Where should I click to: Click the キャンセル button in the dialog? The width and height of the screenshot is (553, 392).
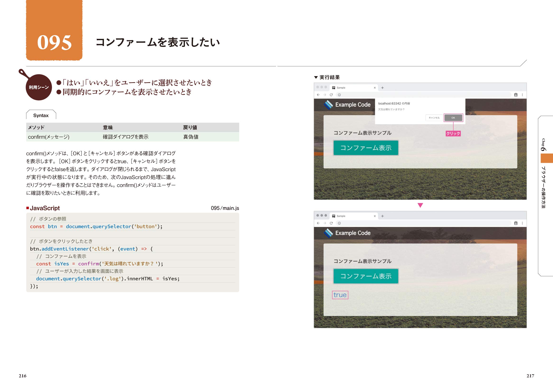[x=435, y=118]
